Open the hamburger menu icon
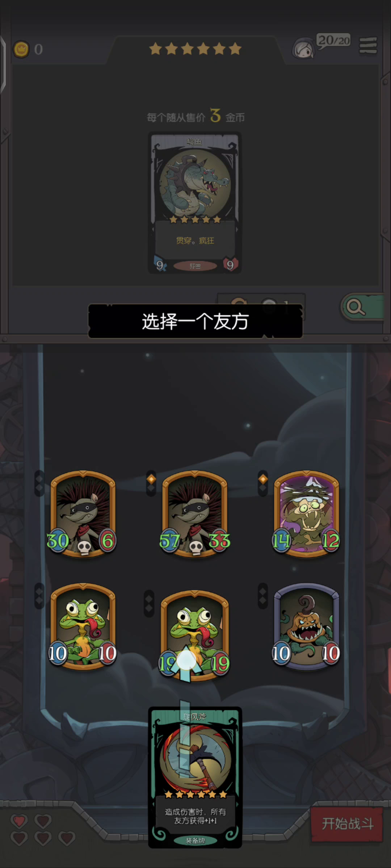This screenshot has height=868, width=391. pyautogui.click(x=368, y=46)
